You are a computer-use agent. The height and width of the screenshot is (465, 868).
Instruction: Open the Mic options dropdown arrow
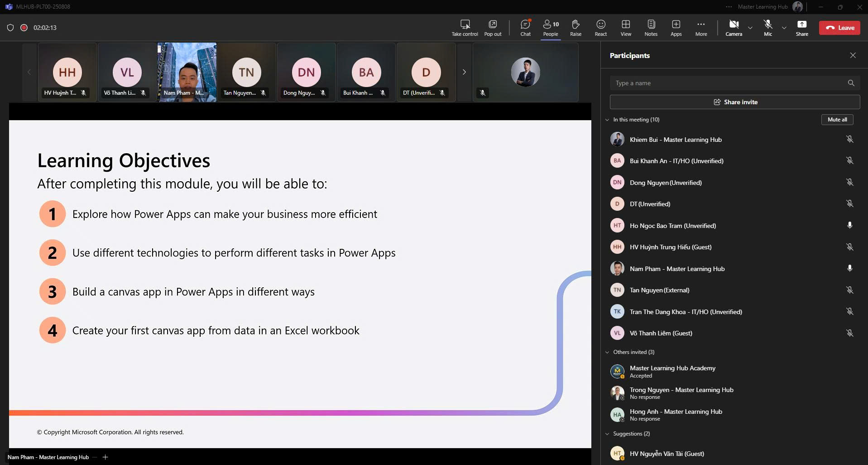(784, 28)
